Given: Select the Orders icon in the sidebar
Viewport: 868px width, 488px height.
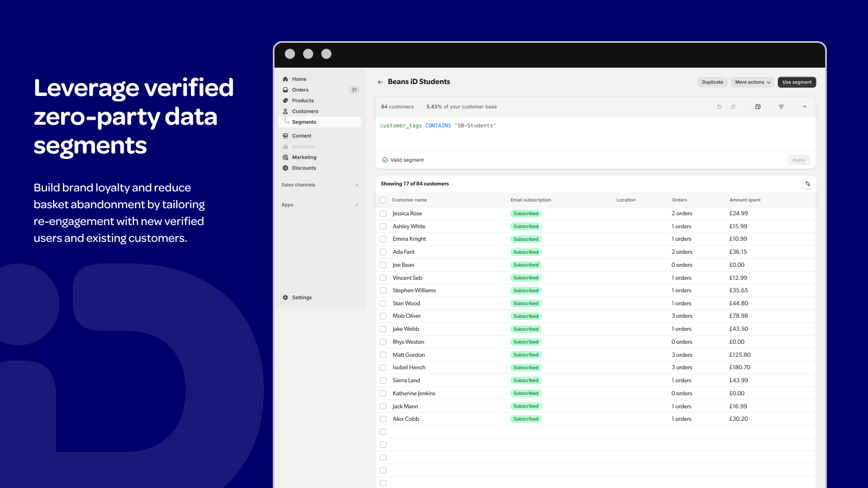Looking at the screenshot, I should [285, 89].
